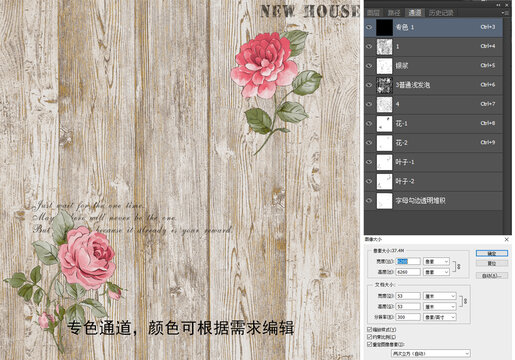Select the Ctrl+5 channel name
Viewport: 515px width, 360px height.
click(402, 66)
